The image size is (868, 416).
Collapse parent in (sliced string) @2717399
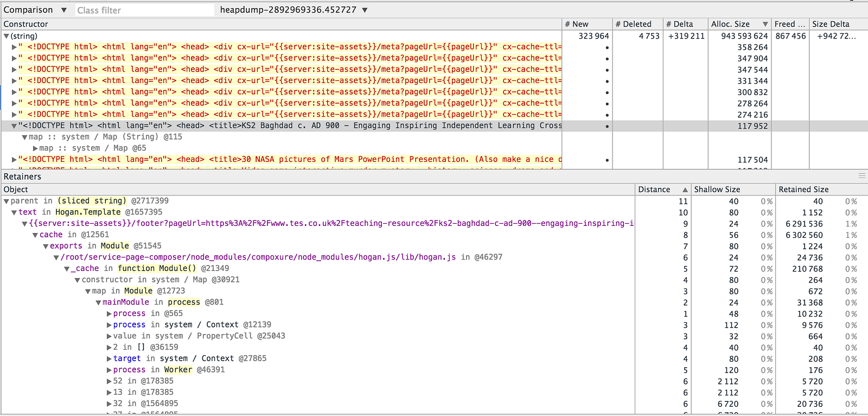7,201
